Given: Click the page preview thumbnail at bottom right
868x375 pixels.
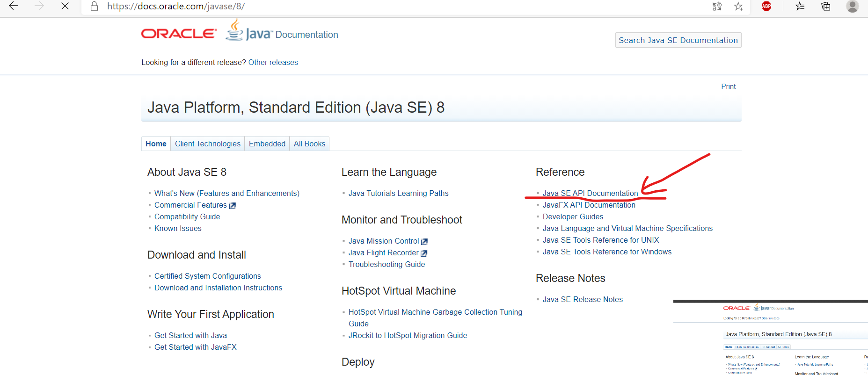Looking at the screenshot, I should click(x=770, y=338).
